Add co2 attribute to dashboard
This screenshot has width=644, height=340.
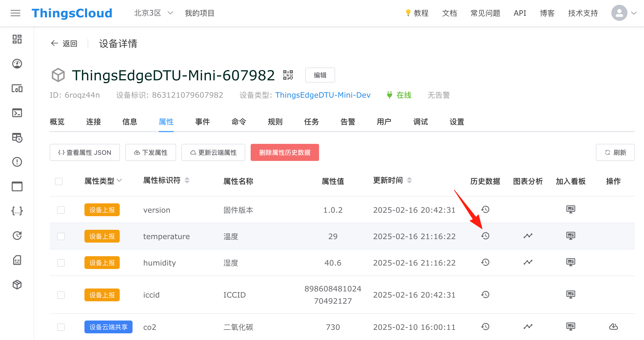coord(571,327)
